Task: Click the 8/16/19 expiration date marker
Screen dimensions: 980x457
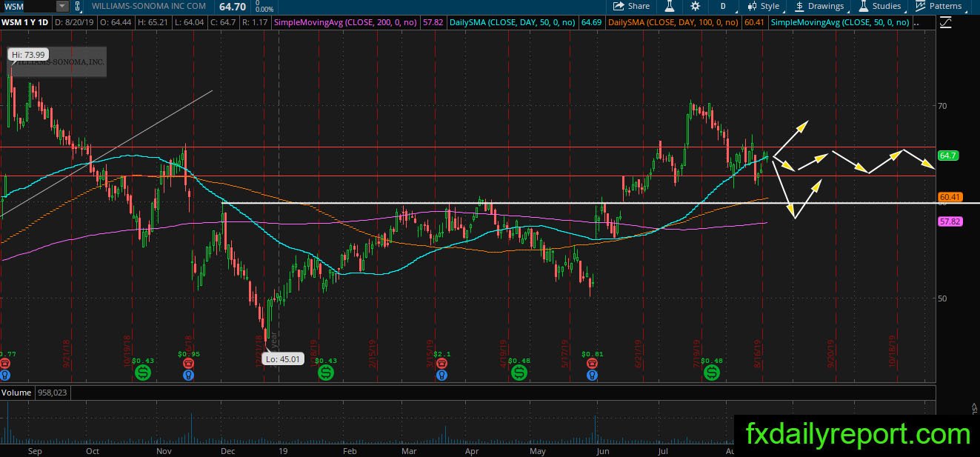Action: 759,354
